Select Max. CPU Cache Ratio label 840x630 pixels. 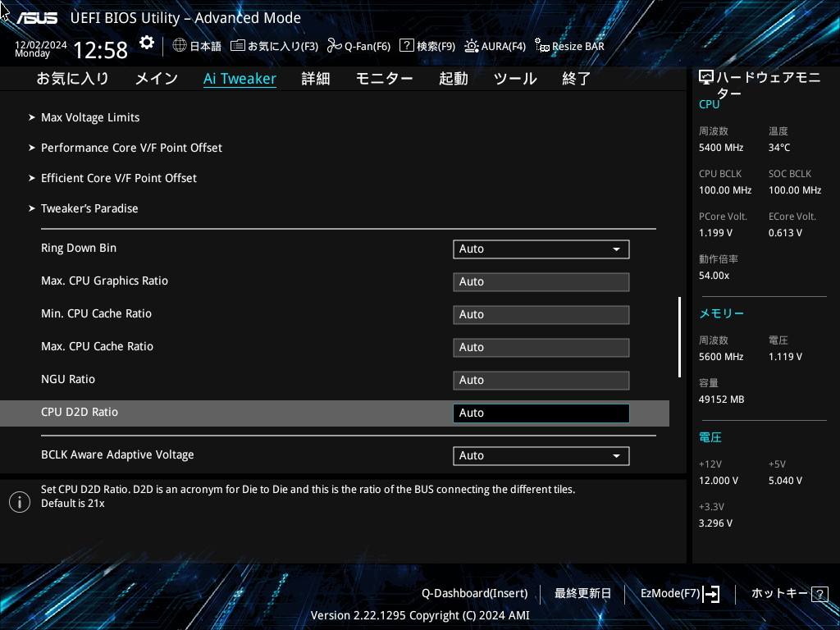97,347
